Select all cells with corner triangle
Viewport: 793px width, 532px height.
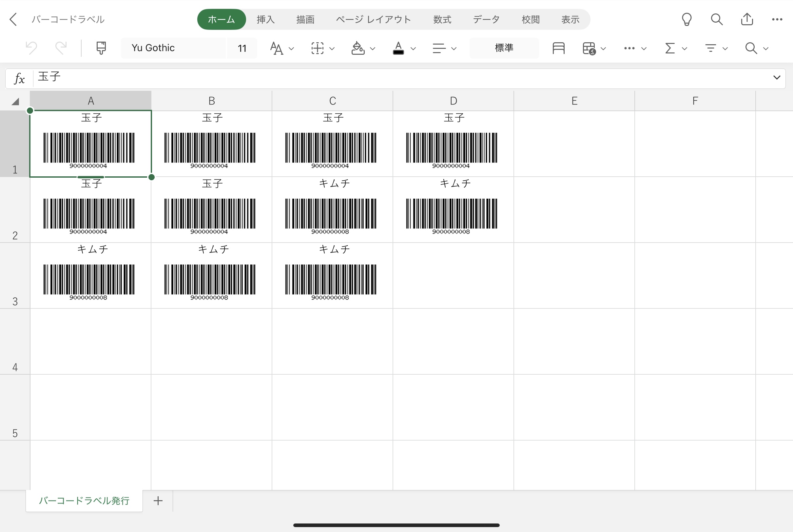click(15, 101)
